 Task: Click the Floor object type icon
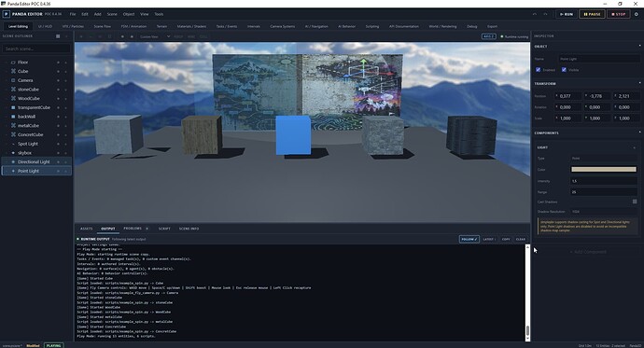click(13, 63)
